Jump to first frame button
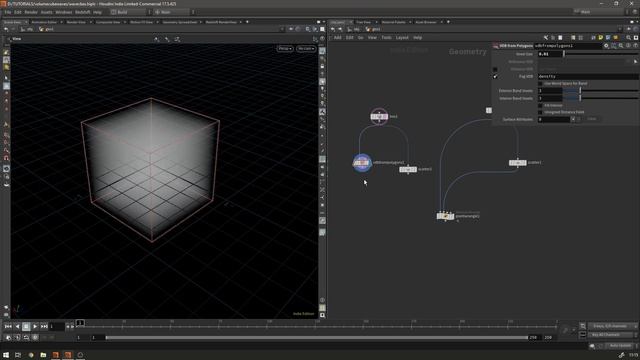640x360 pixels. click(8, 327)
